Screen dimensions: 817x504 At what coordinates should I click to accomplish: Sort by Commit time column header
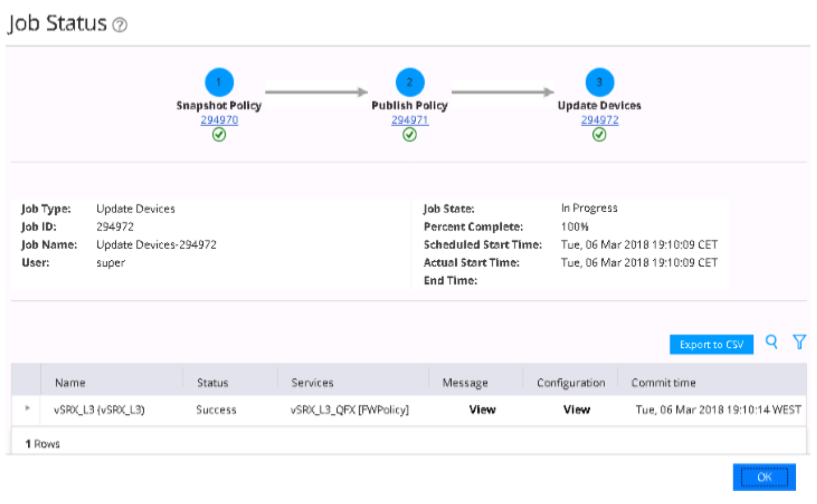click(x=663, y=383)
